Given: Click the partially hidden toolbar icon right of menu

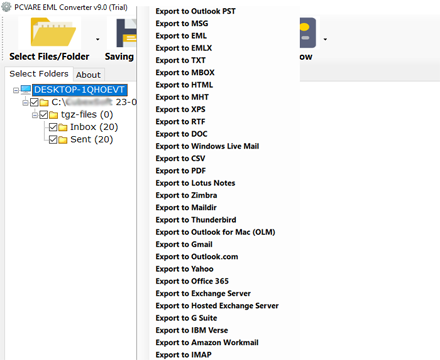Looking at the screenshot, I should (308, 33).
